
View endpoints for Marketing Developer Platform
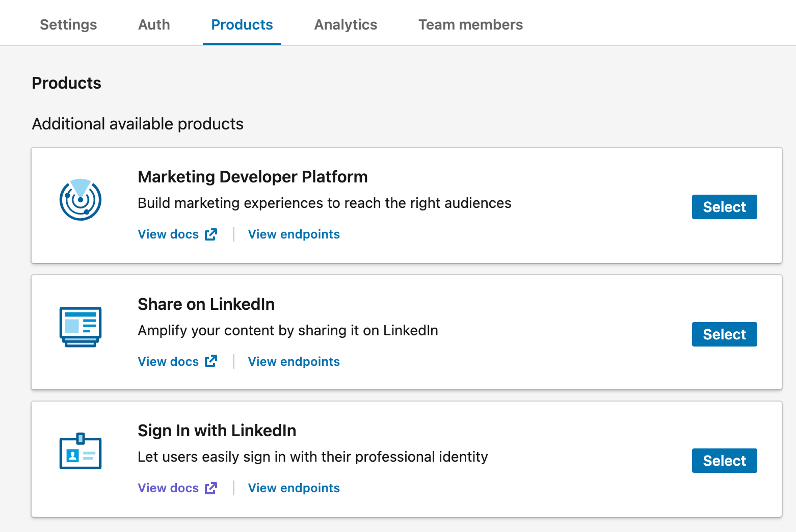(294, 234)
